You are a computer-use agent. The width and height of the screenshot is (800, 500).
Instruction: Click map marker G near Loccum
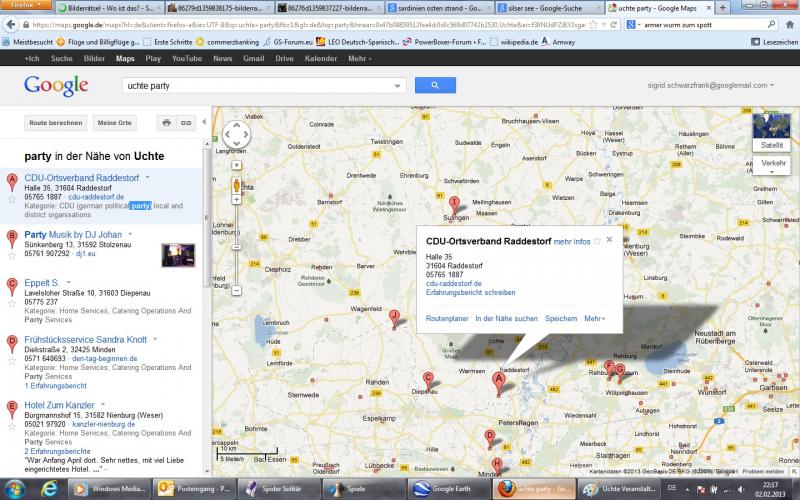click(x=620, y=372)
